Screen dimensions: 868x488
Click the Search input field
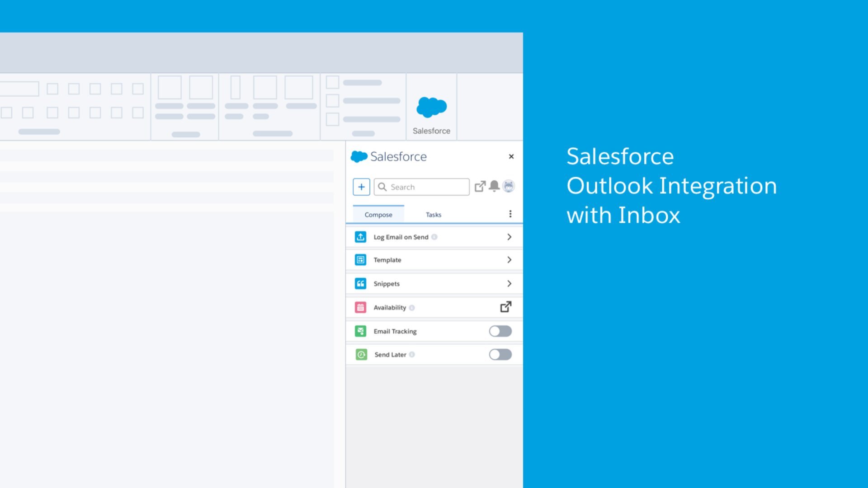coord(421,187)
